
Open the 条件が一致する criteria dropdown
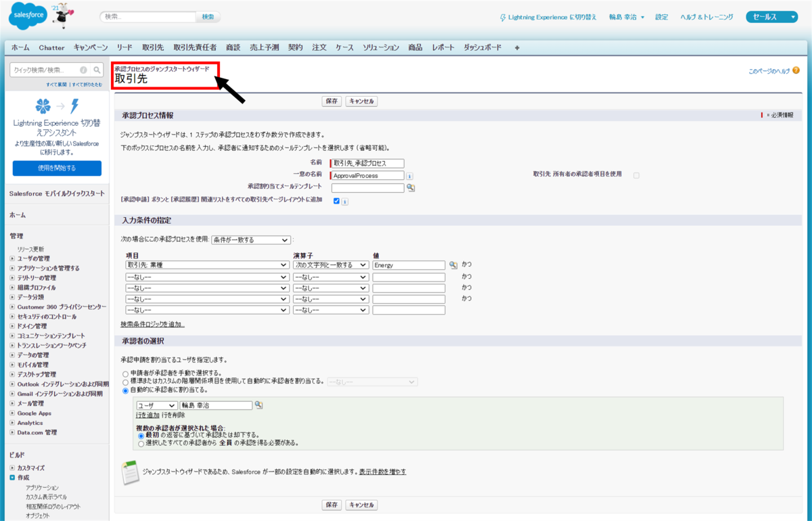[x=251, y=240]
